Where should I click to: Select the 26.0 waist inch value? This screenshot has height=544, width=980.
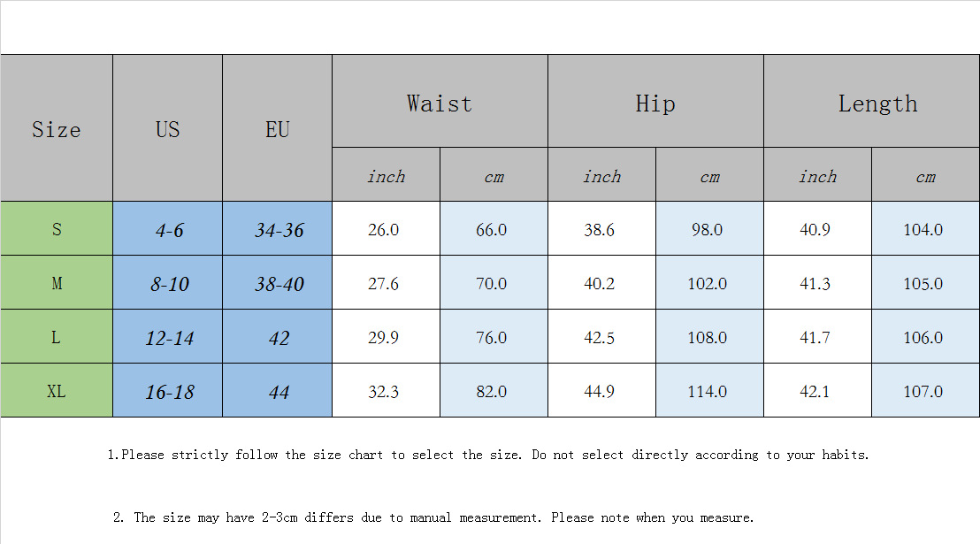click(x=384, y=230)
